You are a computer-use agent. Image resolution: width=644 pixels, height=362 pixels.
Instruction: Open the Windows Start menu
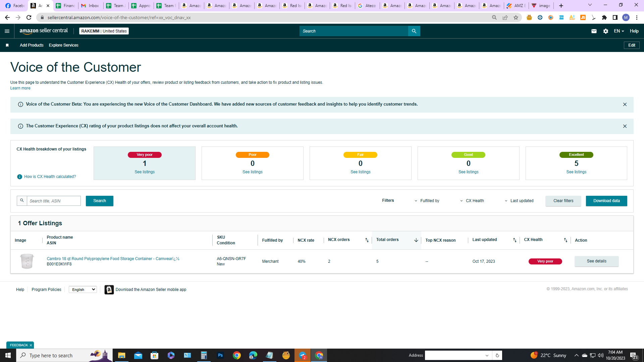pos(8,355)
